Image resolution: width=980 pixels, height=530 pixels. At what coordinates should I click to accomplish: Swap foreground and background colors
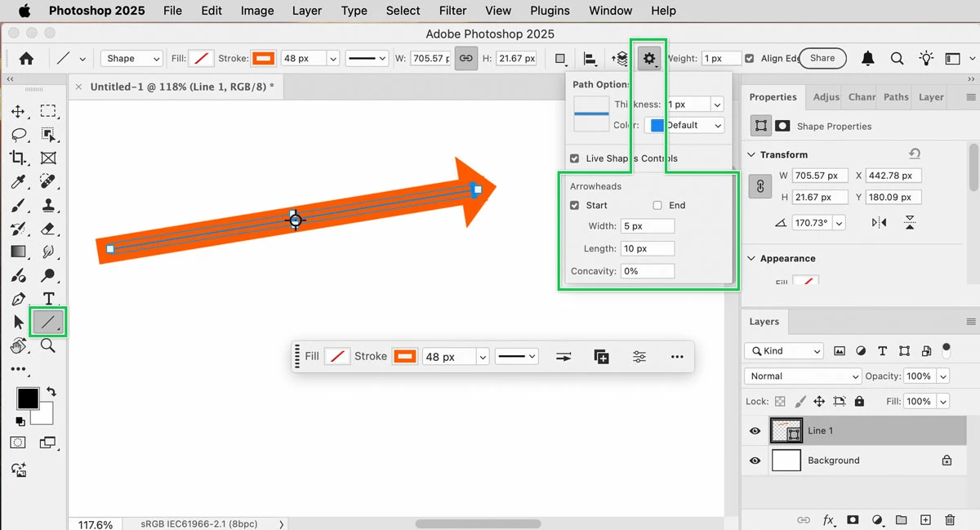(51, 393)
